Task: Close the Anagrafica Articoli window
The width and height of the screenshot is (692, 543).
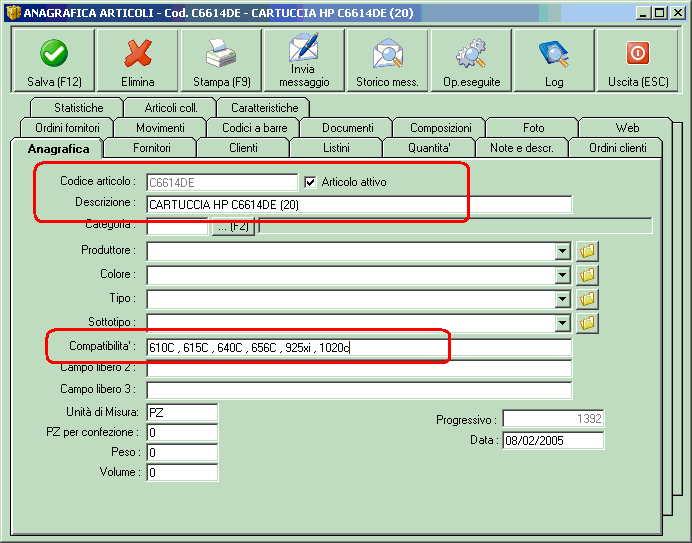Action: (x=677, y=13)
